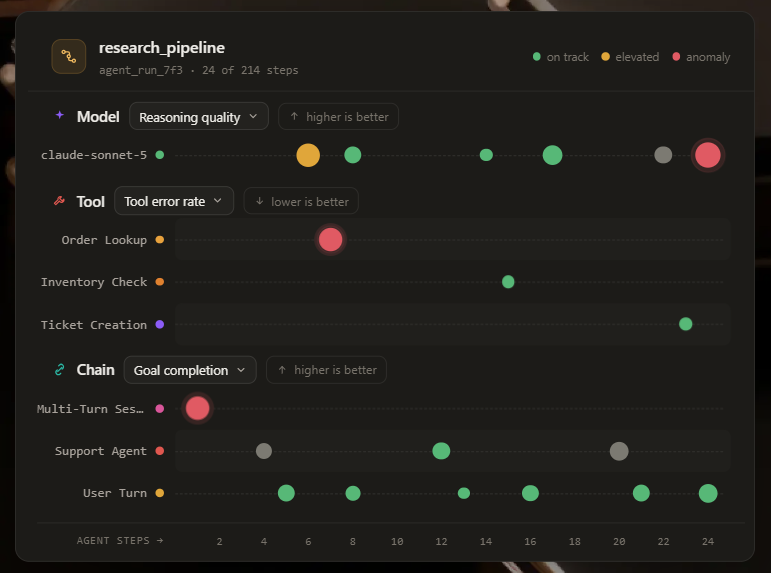Screen dimensions: 771x573
Task: Click User Turn green marker at step 5
Action: [286, 493]
